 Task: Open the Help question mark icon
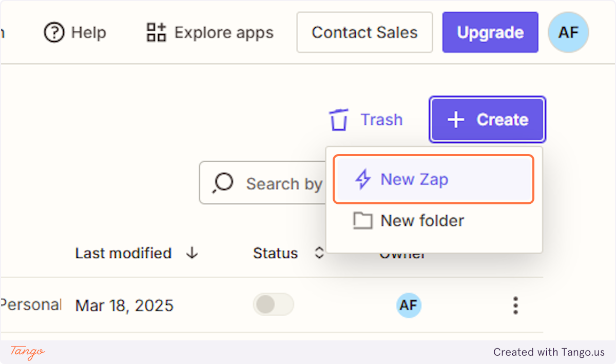tap(53, 32)
